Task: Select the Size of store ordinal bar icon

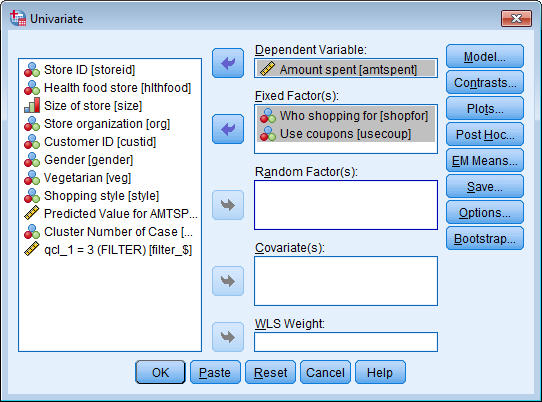Action: point(32,105)
